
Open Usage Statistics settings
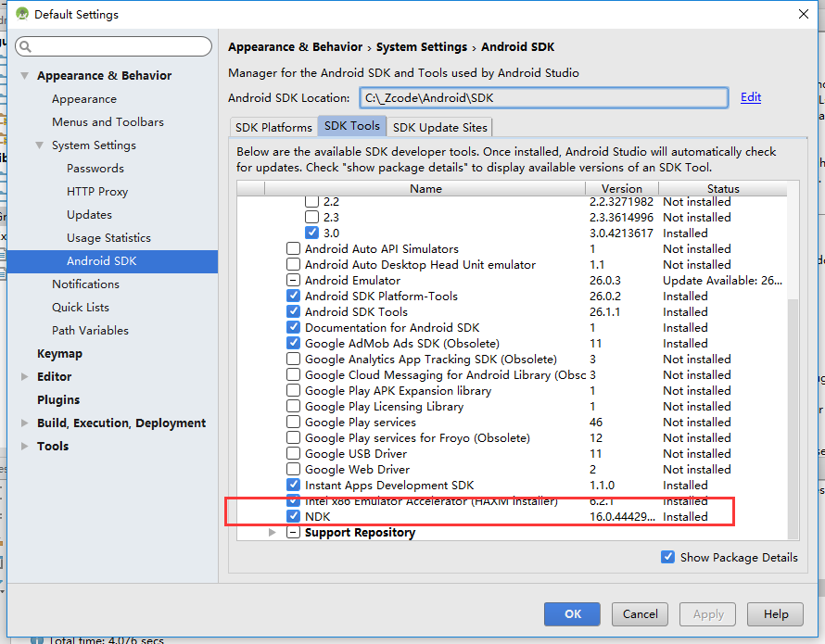(108, 238)
